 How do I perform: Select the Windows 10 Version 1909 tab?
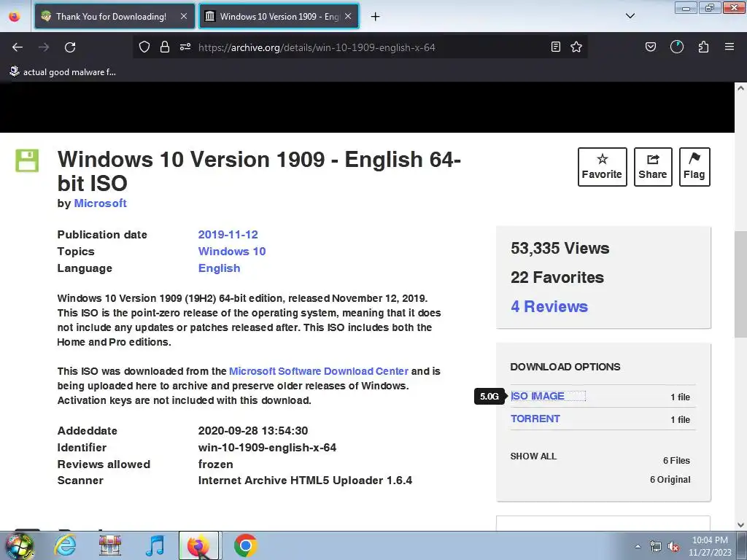(278, 16)
